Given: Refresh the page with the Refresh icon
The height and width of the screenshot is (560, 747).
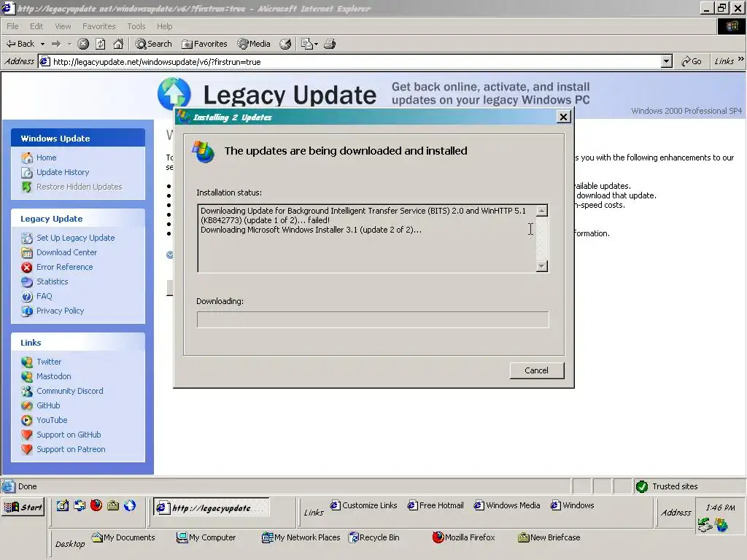Looking at the screenshot, I should point(101,44).
